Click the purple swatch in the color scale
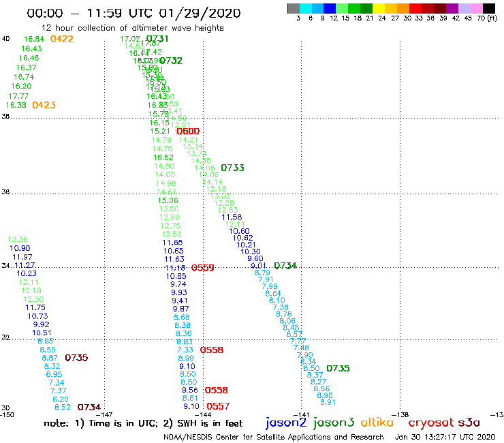 click(452, 8)
